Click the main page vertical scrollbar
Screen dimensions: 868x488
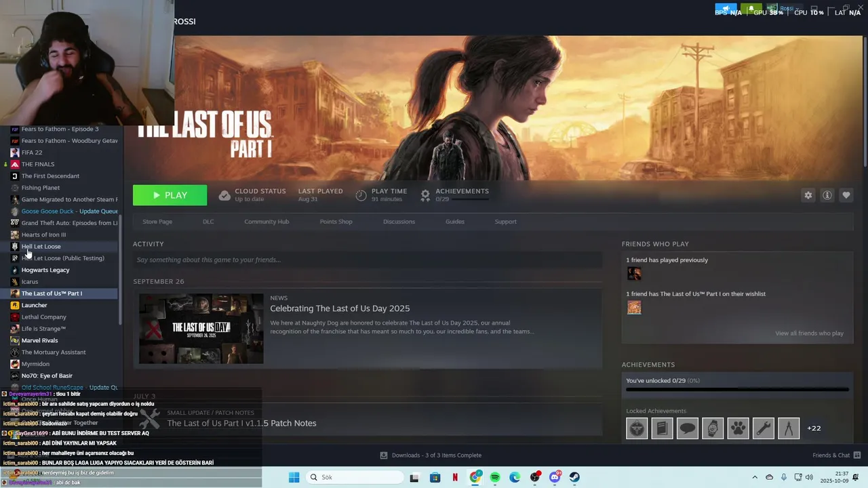(x=865, y=102)
